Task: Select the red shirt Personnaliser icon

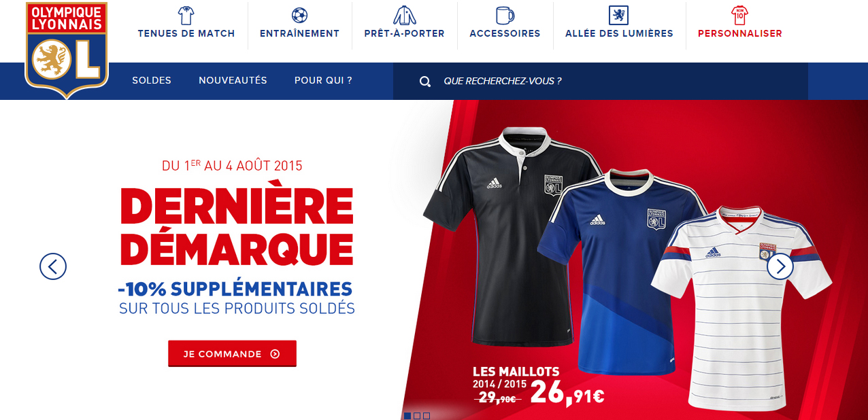Action: pos(739,15)
